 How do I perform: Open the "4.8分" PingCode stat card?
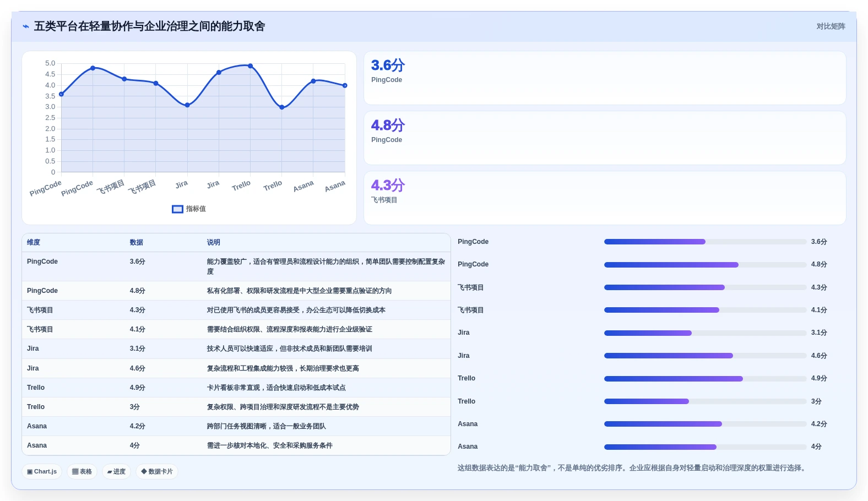coord(605,138)
